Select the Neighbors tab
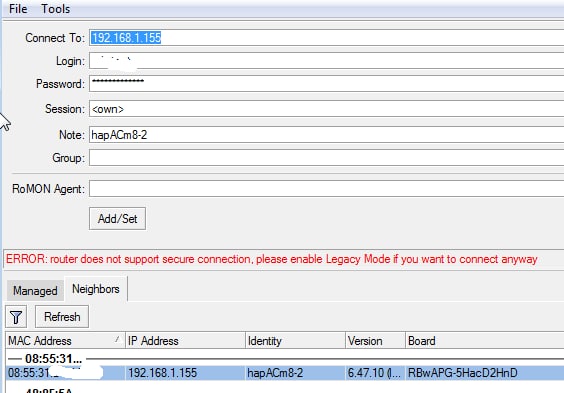Viewport: 564px width, 393px height. click(96, 289)
